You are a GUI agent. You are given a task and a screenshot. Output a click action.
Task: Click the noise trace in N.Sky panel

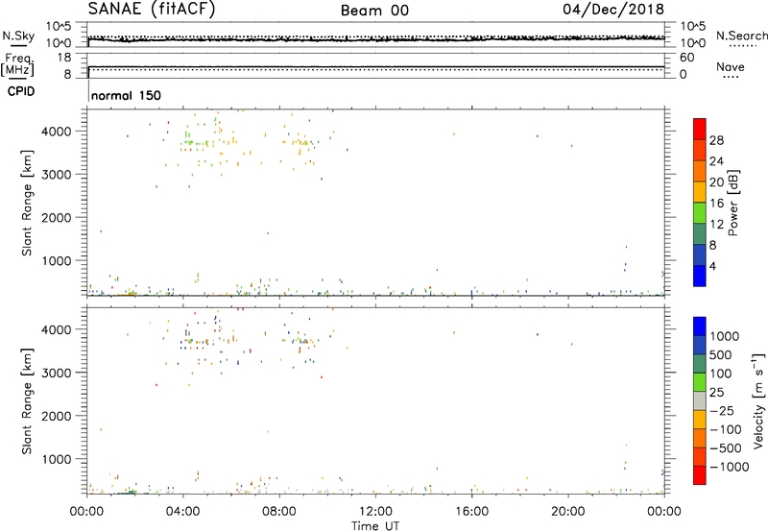(x=376, y=39)
